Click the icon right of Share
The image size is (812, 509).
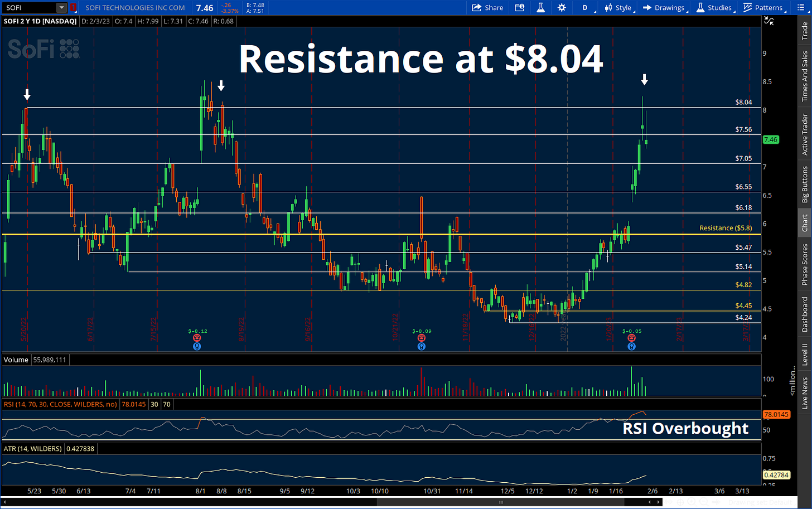point(520,8)
